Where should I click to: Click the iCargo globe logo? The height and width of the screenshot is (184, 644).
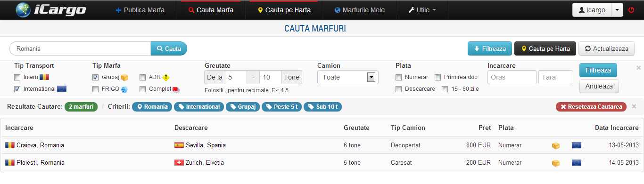point(23,10)
